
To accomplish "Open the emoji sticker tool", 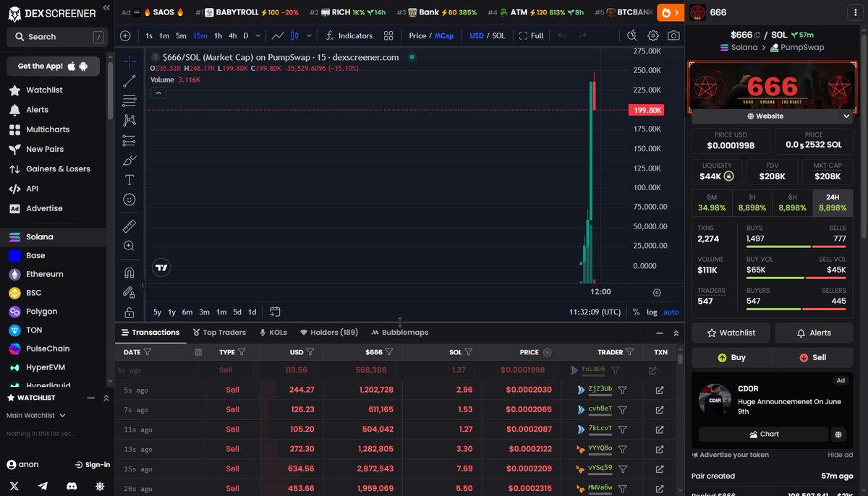I will [129, 200].
